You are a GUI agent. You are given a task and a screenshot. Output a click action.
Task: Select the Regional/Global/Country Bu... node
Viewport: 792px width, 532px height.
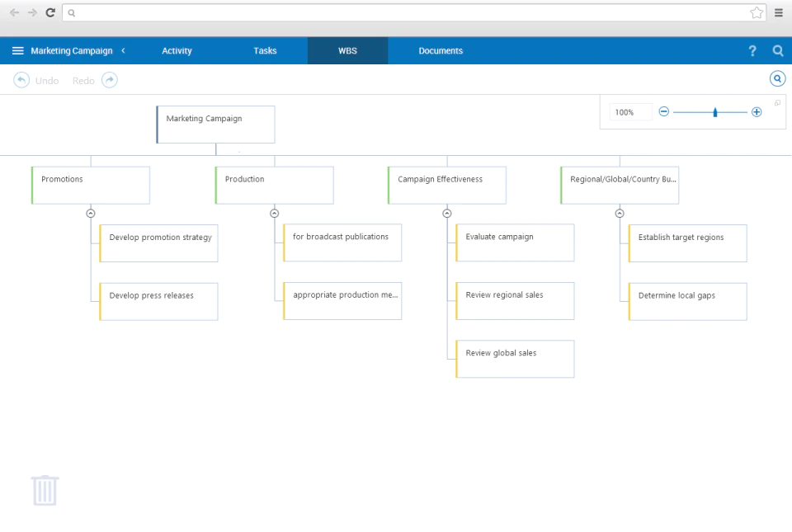[x=620, y=186]
